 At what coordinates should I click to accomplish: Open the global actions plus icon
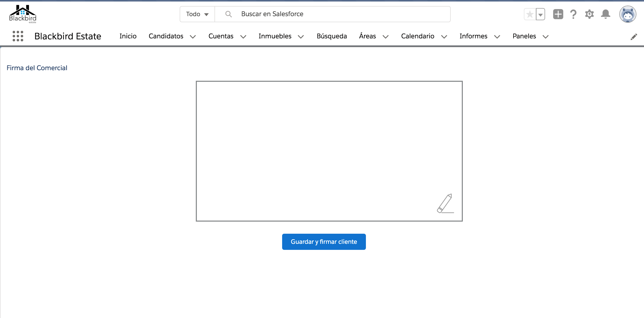pyautogui.click(x=558, y=14)
